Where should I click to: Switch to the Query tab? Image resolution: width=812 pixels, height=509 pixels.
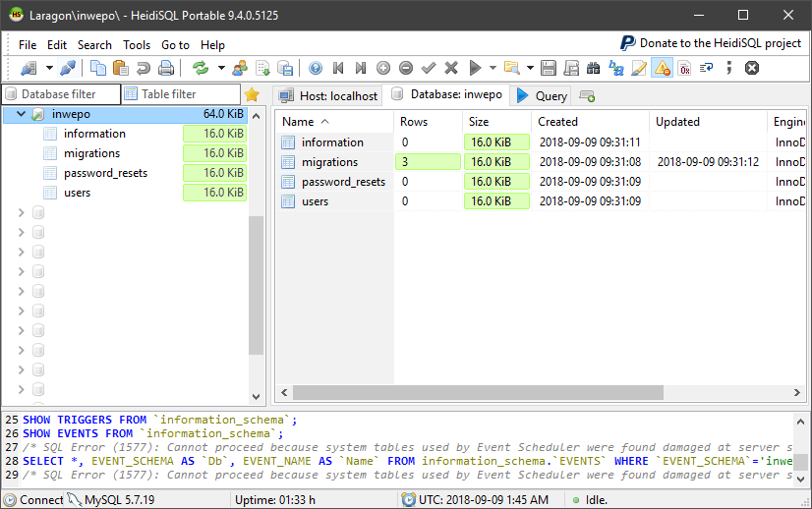[542, 95]
